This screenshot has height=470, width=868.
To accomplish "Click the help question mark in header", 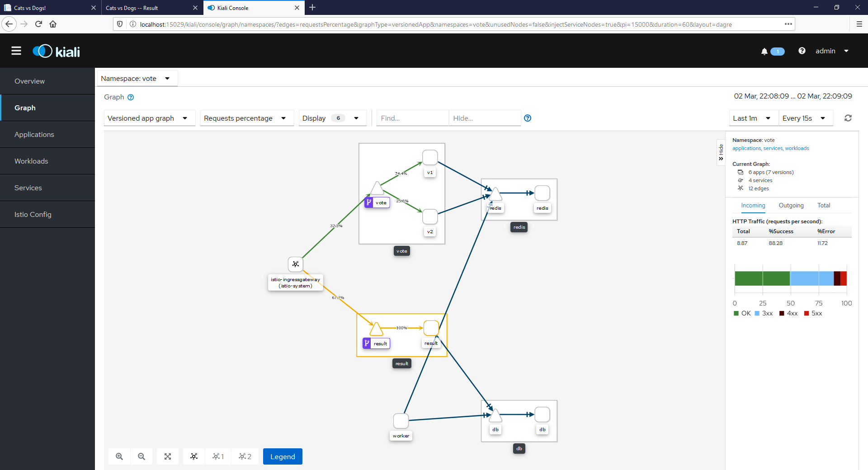I will [x=802, y=51].
